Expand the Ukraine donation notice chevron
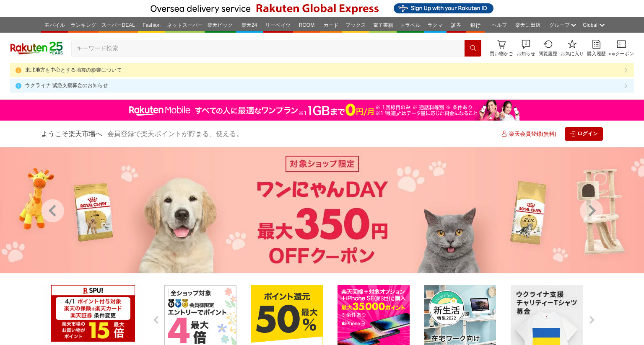Screen dimensions: 644x345 (626, 86)
